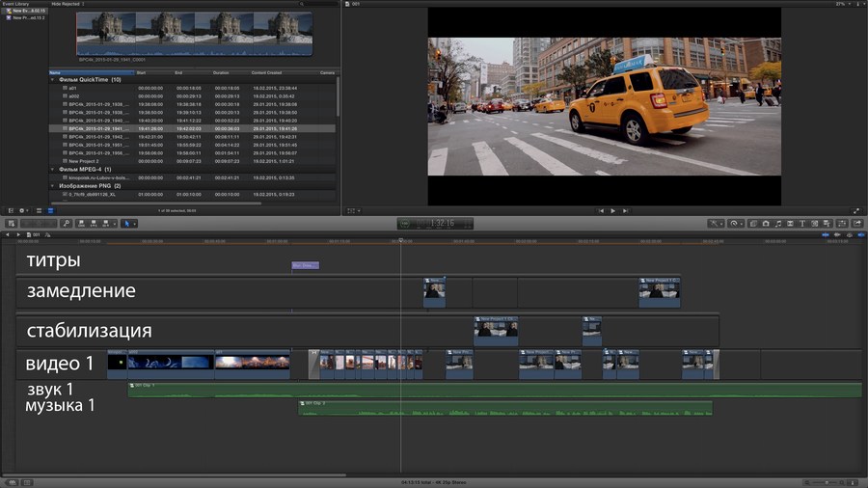This screenshot has width=868, height=488.
Task: Toggle timeline snapping
Action: point(861,234)
